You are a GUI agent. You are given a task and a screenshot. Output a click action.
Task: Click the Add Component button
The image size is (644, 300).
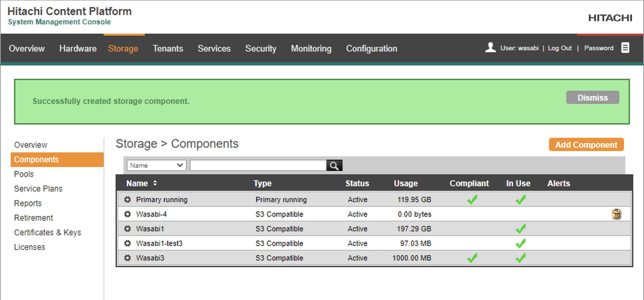586,145
